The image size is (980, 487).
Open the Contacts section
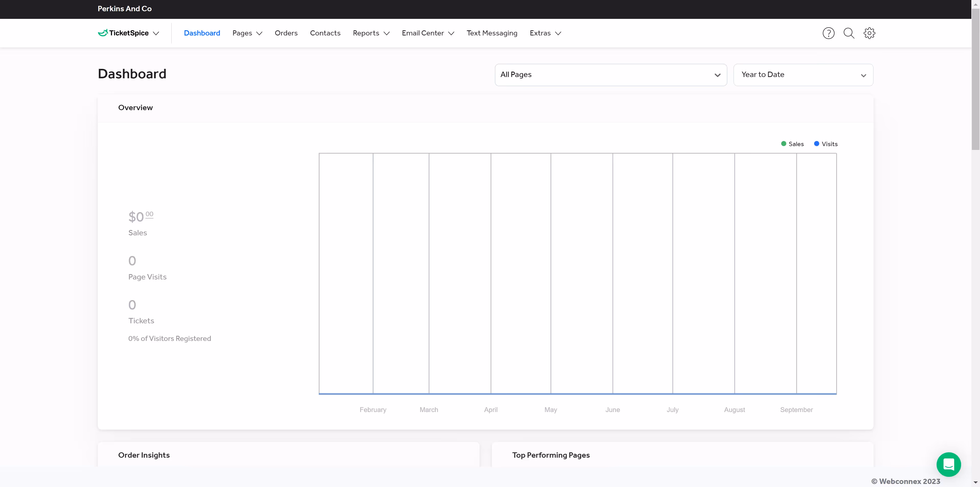click(x=325, y=33)
